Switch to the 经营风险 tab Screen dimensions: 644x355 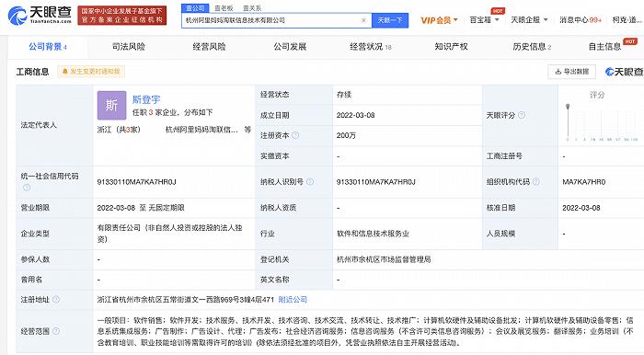[209, 47]
